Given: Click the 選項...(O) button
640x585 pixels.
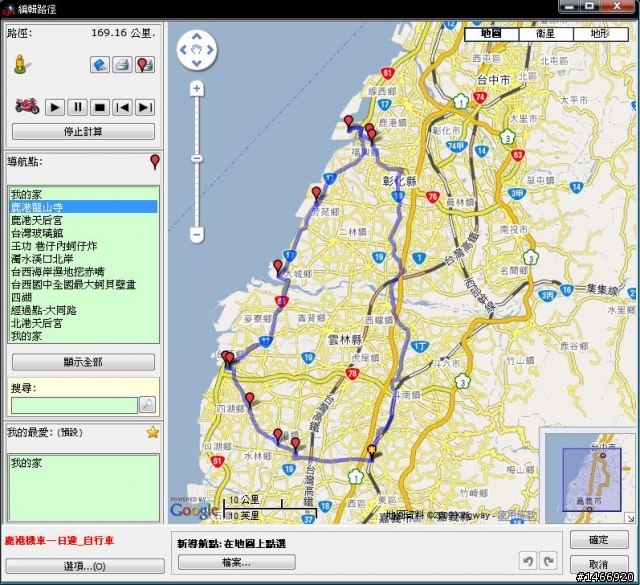Looking at the screenshot, I should point(84,566).
